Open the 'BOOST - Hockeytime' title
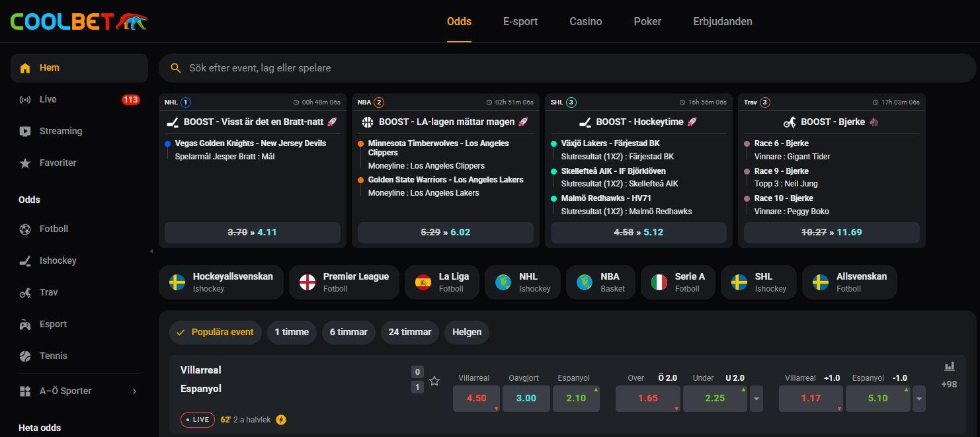 639,122
